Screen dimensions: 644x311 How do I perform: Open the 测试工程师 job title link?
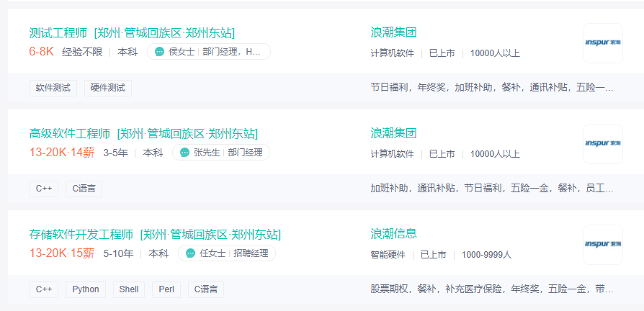pos(58,32)
